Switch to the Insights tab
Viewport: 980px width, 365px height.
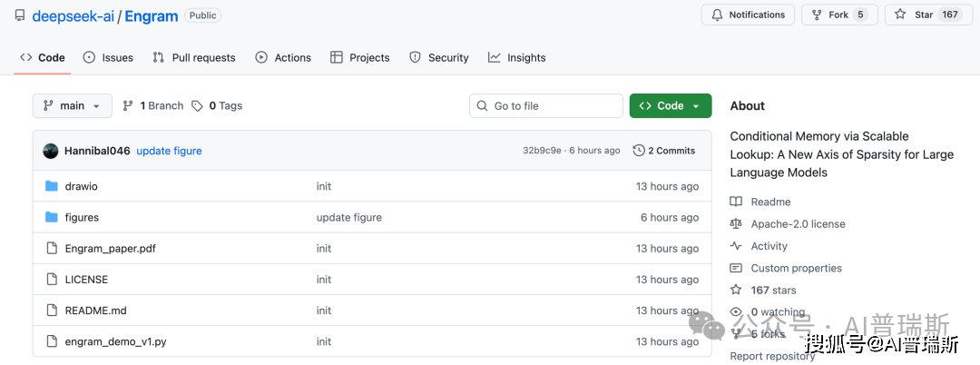517,57
